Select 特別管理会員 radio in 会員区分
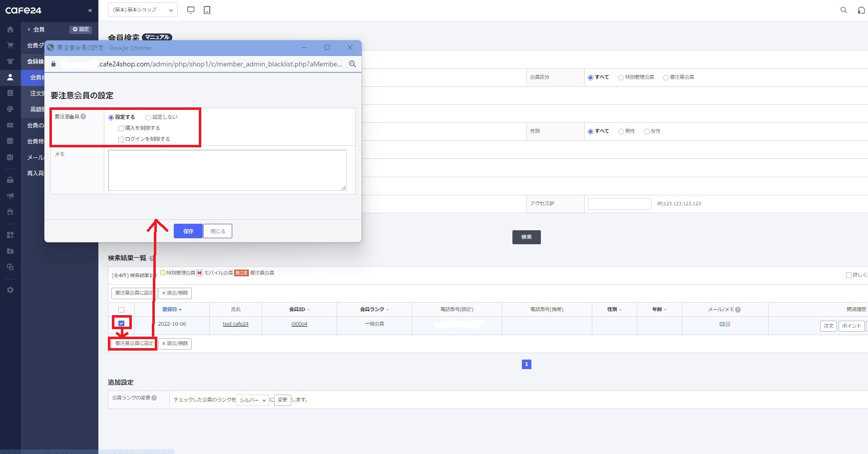The image size is (868, 454). 621,77
